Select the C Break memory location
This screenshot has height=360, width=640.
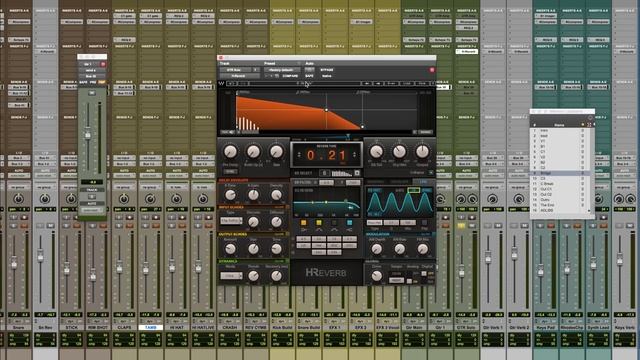click(559, 184)
